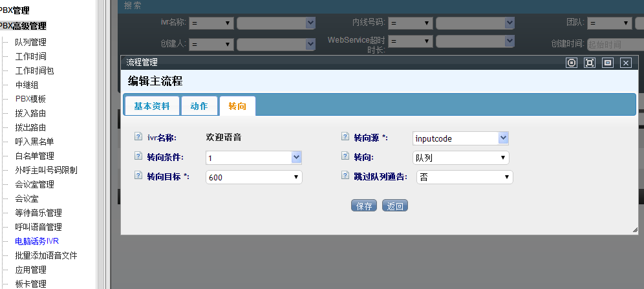Expand the 转向条件 dropdown
Screen dimensions: 644x289
[253, 158]
